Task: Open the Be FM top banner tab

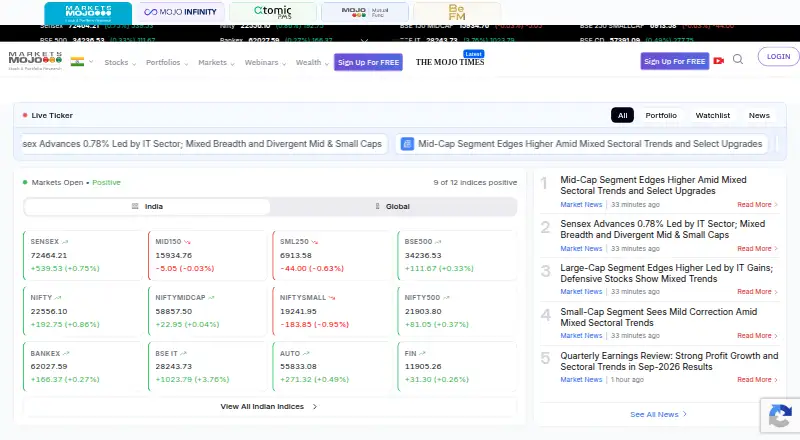Action: pos(457,12)
